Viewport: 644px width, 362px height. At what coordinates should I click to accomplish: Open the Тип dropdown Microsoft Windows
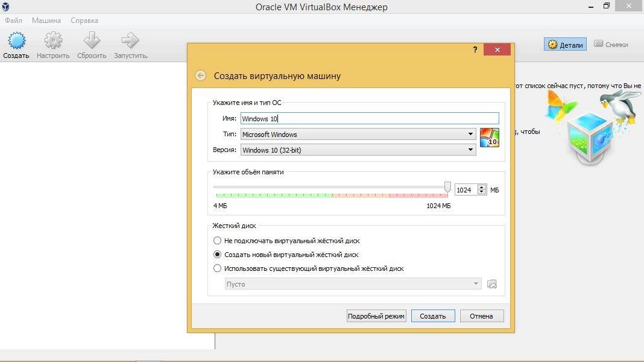pos(358,135)
